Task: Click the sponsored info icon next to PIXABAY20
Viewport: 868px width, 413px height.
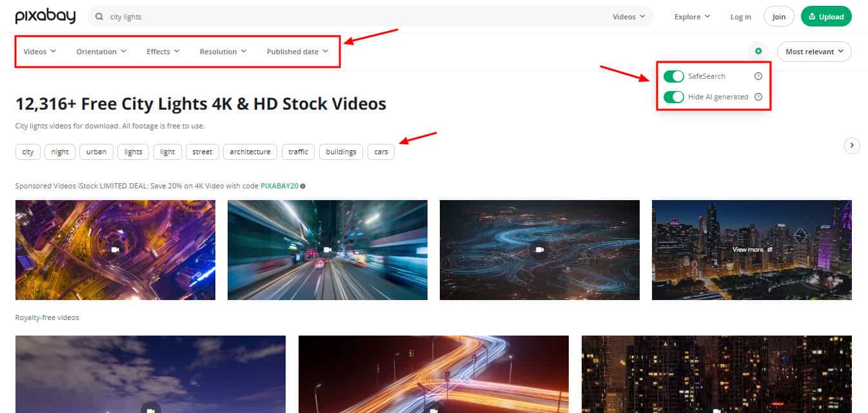Action: (303, 186)
